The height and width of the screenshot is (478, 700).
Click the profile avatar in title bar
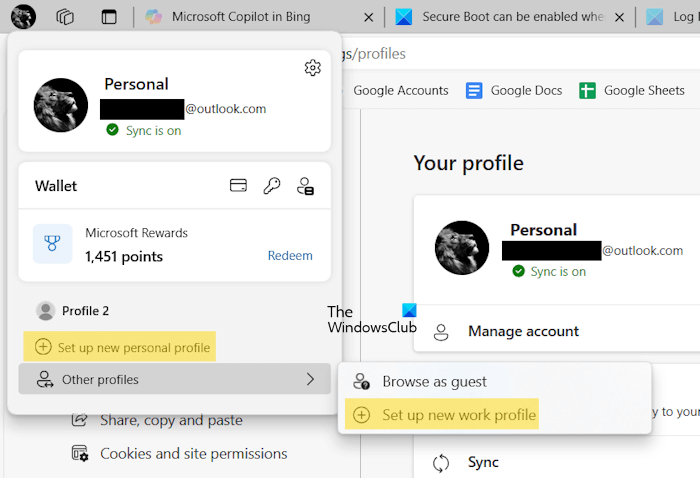click(x=23, y=16)
